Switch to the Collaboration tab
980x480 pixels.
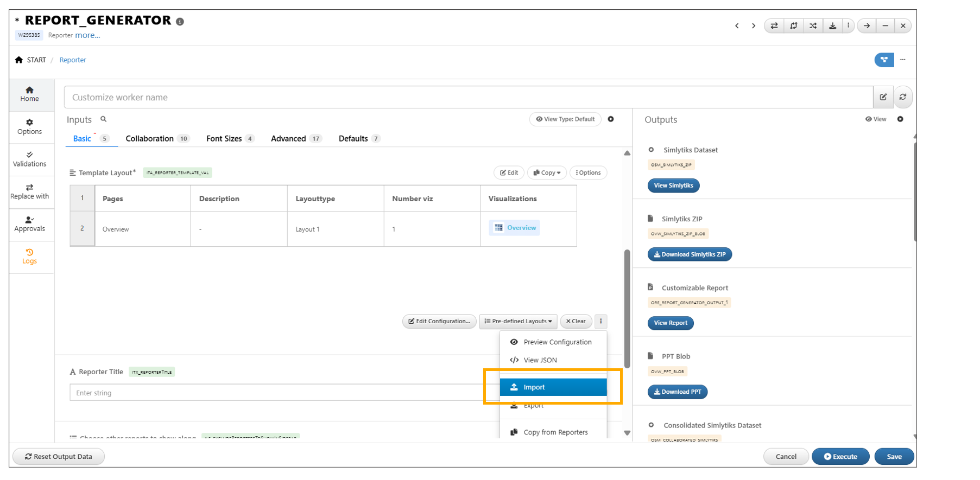[x=150, y=139]
